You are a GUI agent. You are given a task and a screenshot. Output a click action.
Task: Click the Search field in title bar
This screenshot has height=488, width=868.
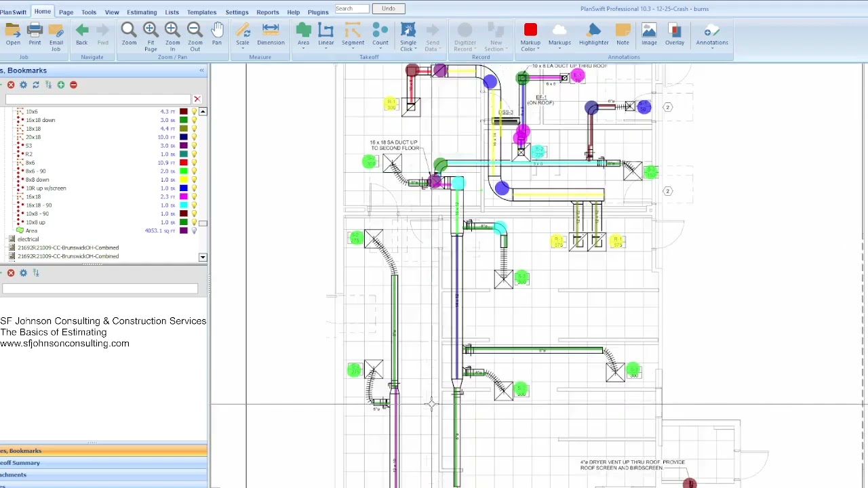coord(352,9)
